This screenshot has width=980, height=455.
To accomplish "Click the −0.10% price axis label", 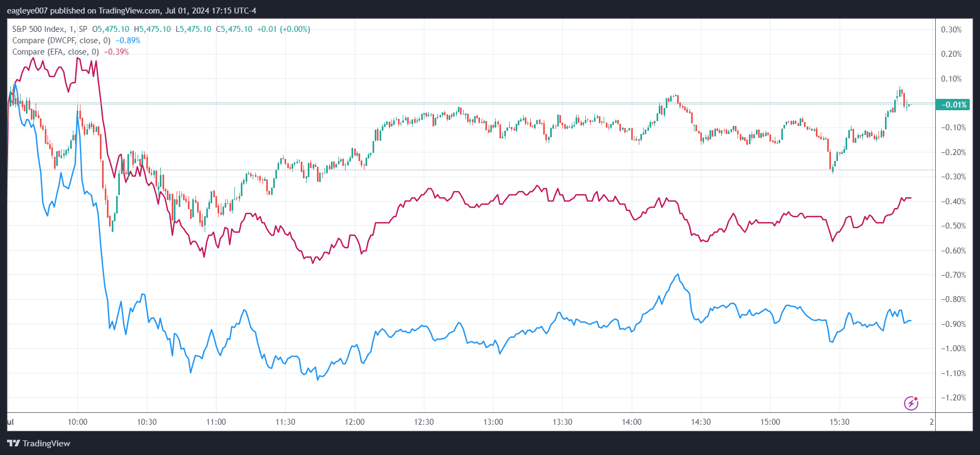I will tap(954, 128).
